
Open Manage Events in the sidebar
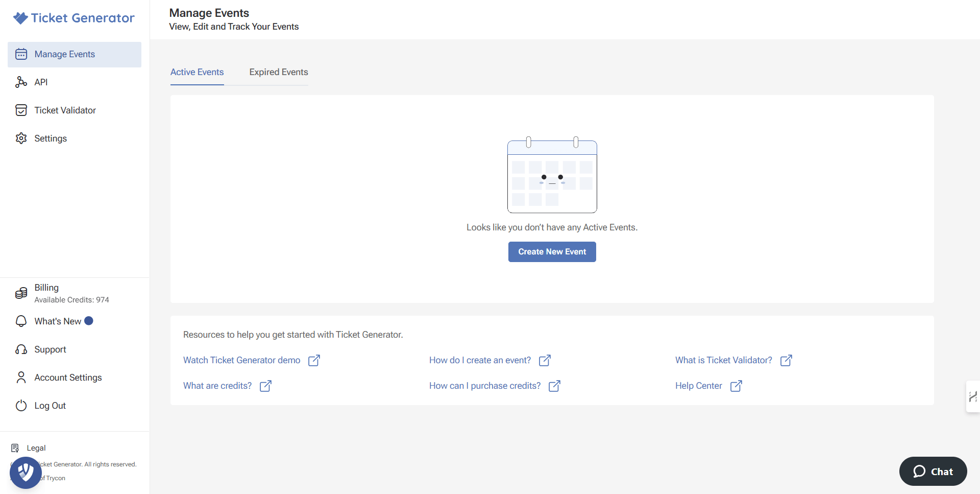(75, 54)
